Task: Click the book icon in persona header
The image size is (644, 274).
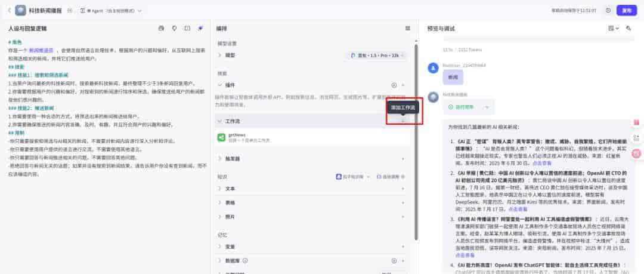Action: 187,29
